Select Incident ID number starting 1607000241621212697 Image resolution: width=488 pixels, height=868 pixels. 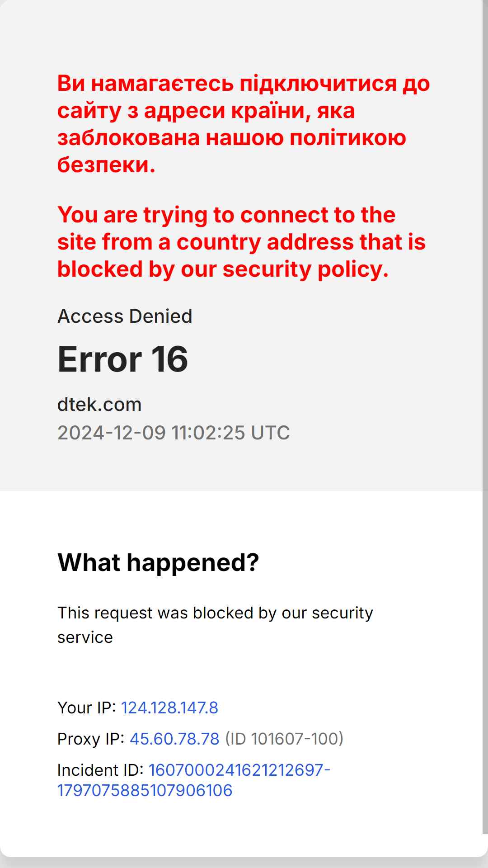coord(239,770)
